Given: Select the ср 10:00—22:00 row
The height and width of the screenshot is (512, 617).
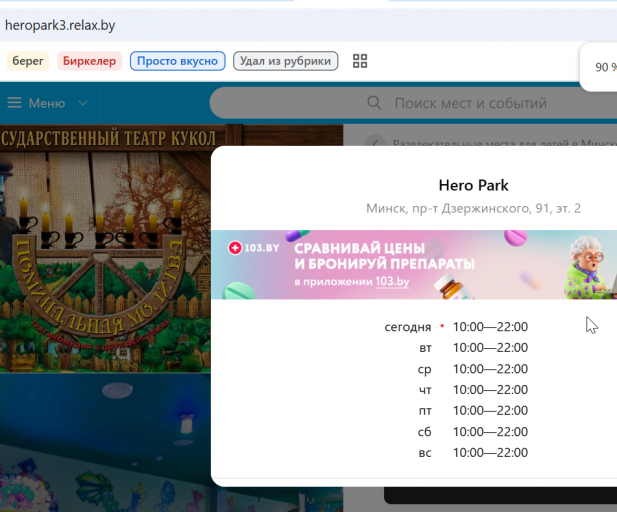Looking at the screenshot, I should [x=473, y=369].
